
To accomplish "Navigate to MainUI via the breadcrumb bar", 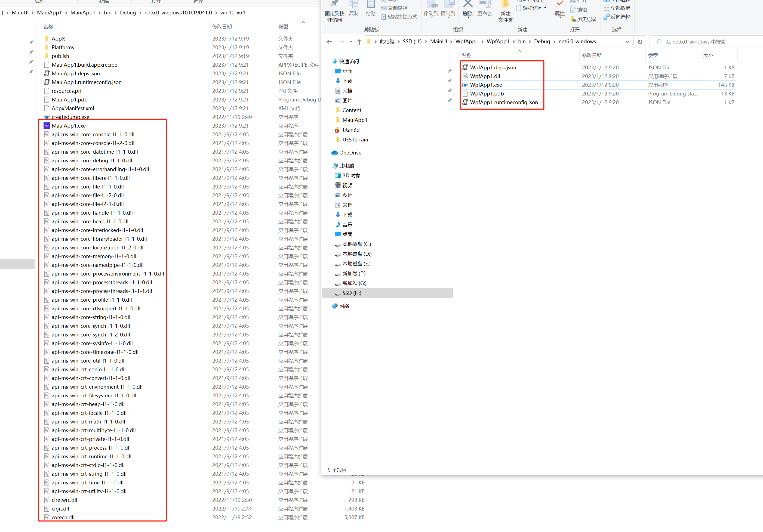I will pos(438,42).
